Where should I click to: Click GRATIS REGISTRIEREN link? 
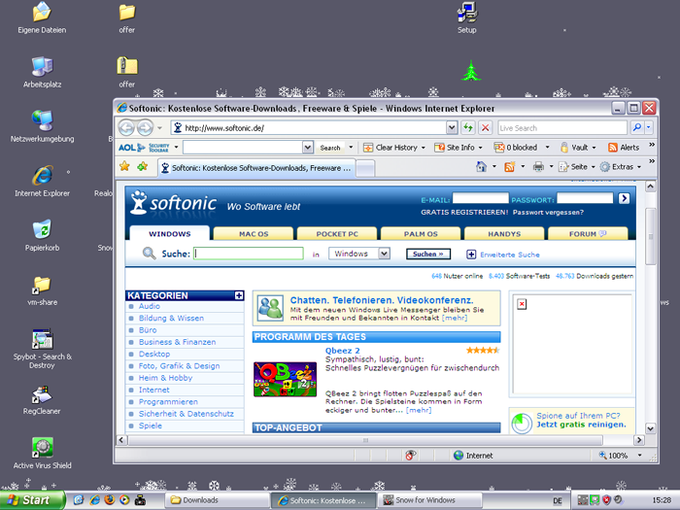point(464,212)
